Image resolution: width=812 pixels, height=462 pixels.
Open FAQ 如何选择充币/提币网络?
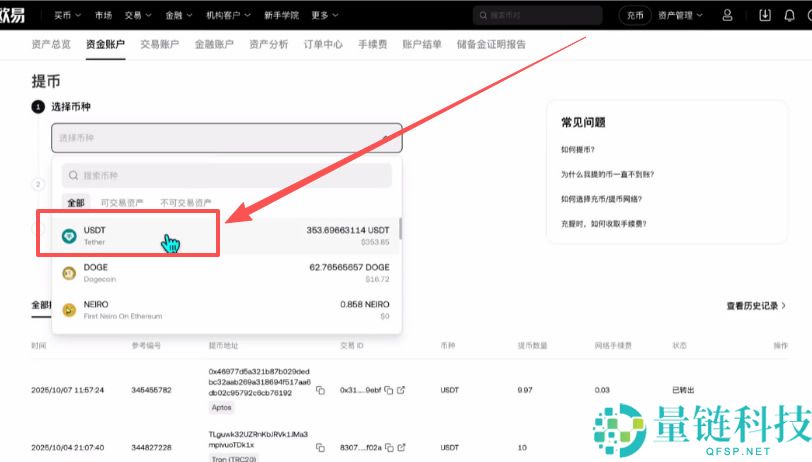(x=601, y=199)
